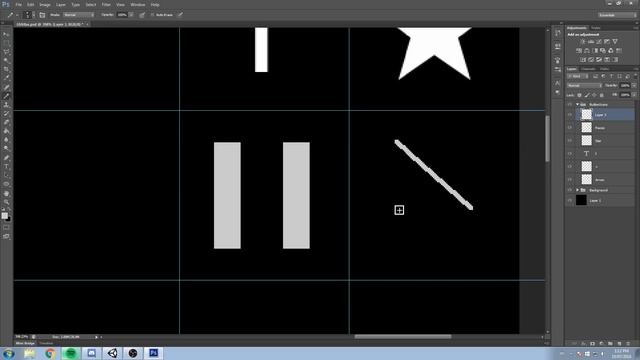Select the History Brush tool
The width and height of the screenshot is (640, 360).
coord(6,113)
